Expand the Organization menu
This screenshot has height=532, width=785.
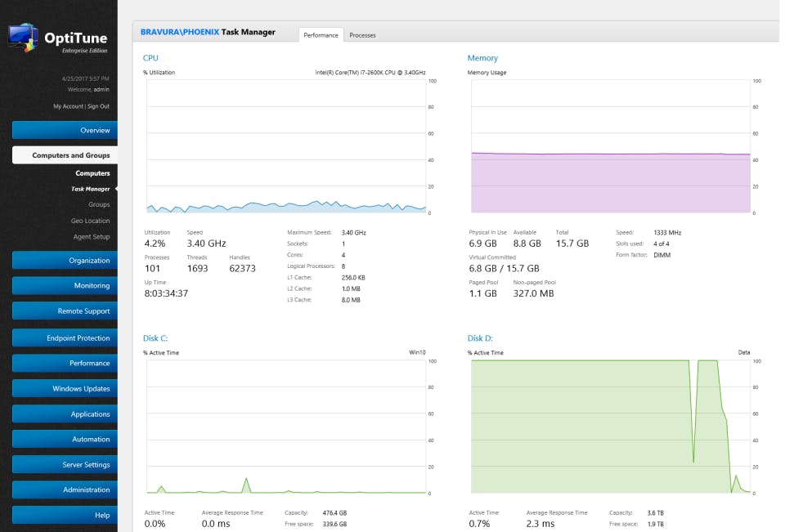[x=65, y=260]
